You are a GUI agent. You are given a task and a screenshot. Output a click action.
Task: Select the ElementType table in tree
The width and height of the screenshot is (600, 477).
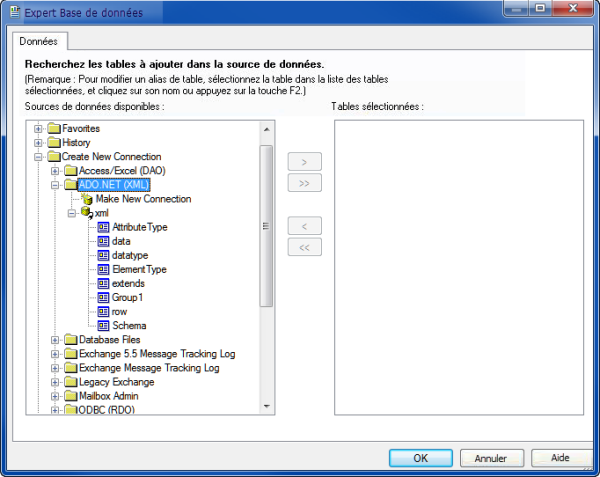click(139, 270)
